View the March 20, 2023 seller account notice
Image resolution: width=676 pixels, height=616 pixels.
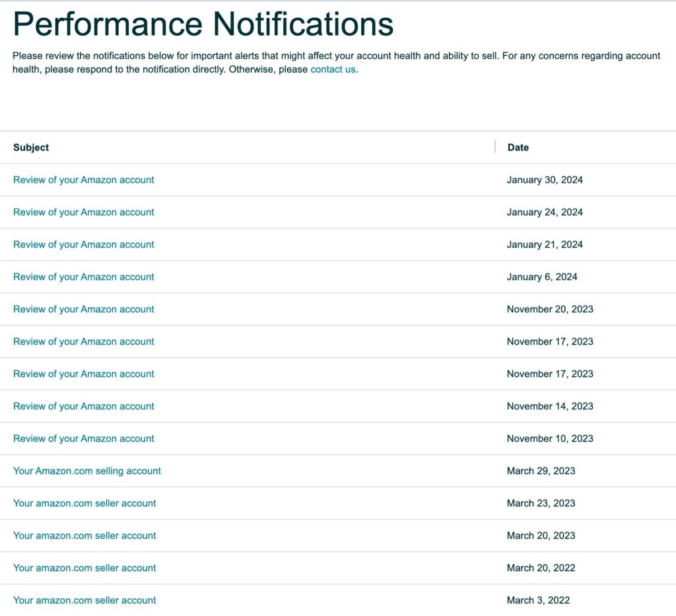tap(84, 535)
